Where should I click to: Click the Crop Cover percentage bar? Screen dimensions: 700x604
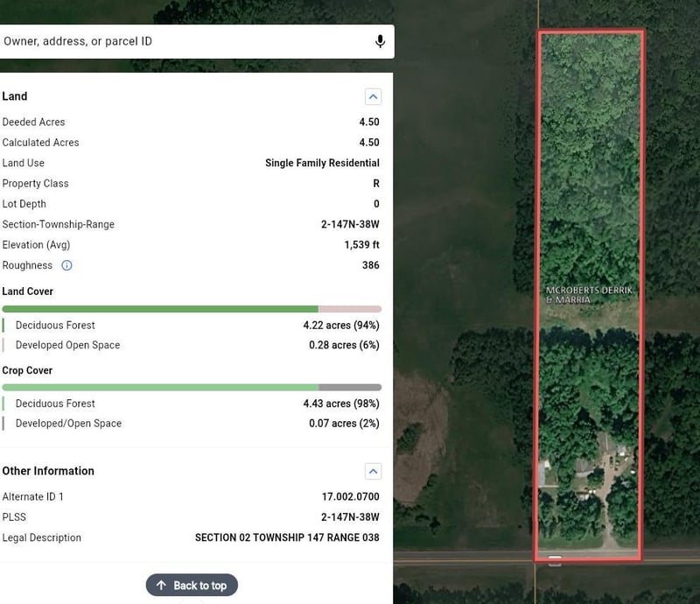click(x=192, y=387)
